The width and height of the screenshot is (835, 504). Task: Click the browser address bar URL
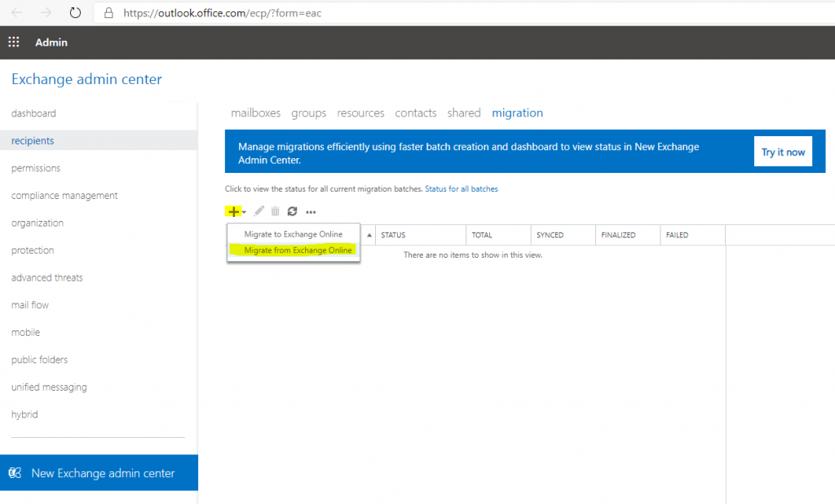click(223, 13)
